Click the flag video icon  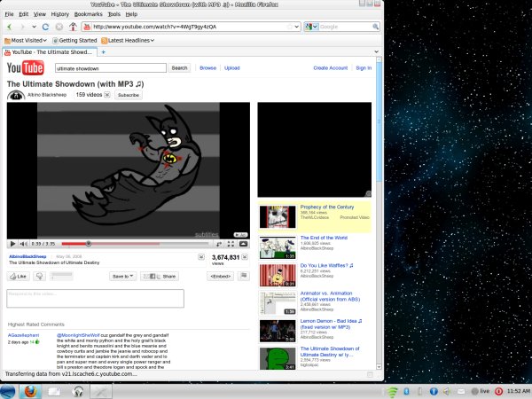[244, 276]
